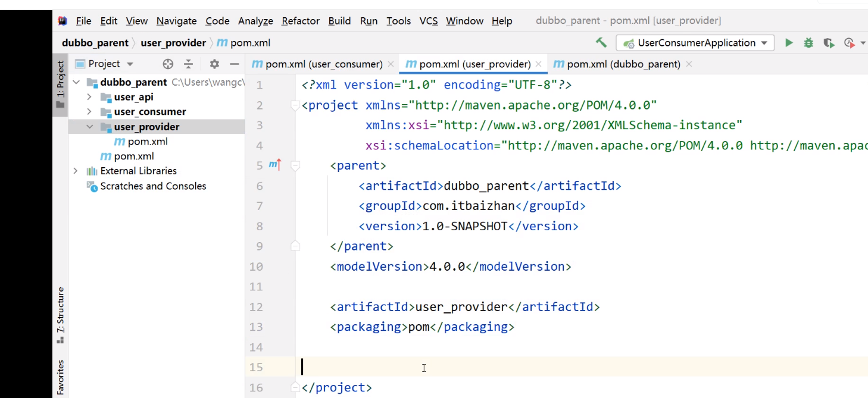This screenshot has height=398, width=868.
Task: Collapse the user_provider module
Action: [89, 127]
